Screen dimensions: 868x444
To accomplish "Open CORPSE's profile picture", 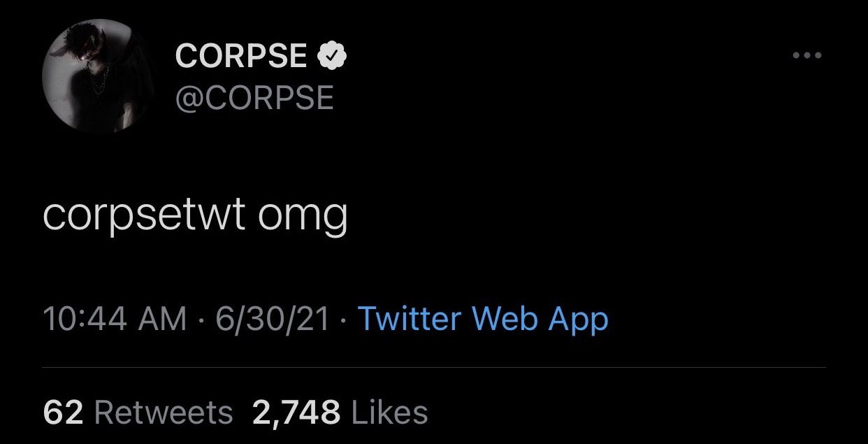I will pos(92,76).
